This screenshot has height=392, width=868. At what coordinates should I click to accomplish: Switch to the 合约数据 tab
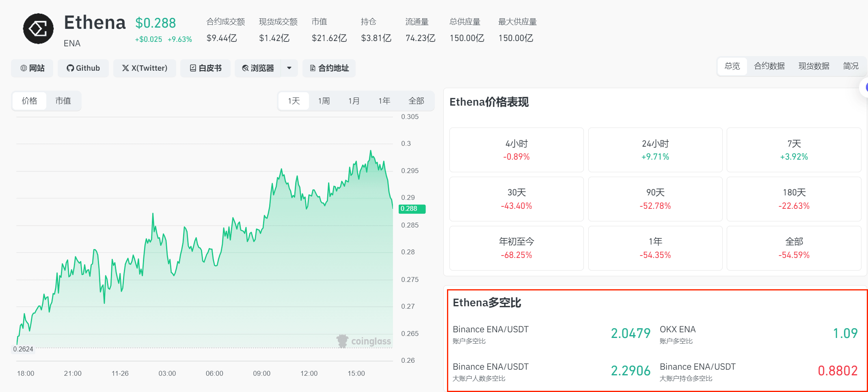769,66
